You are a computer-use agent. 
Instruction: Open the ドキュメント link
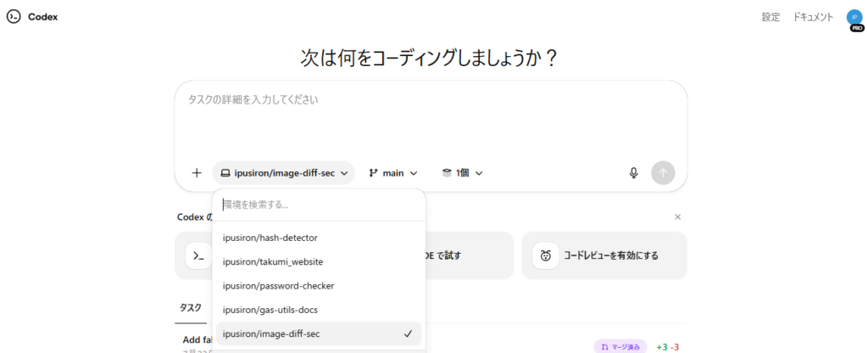(x=813, y=17)
